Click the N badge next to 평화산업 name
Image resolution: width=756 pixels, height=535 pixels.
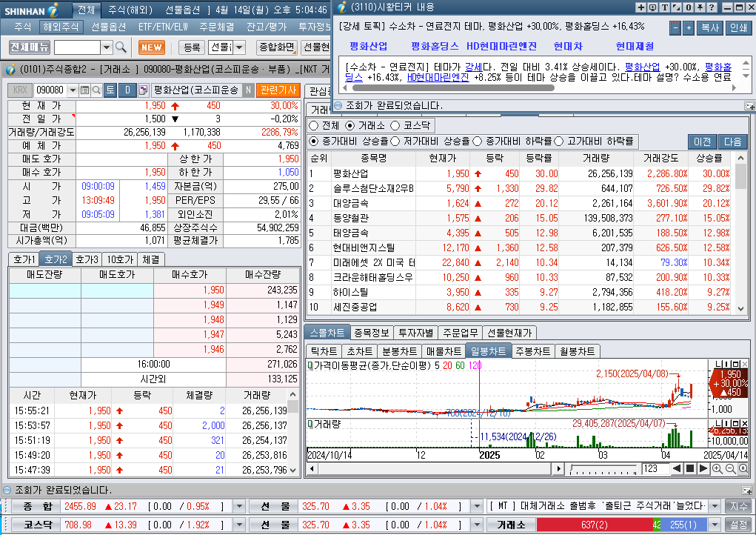[248, 90]
